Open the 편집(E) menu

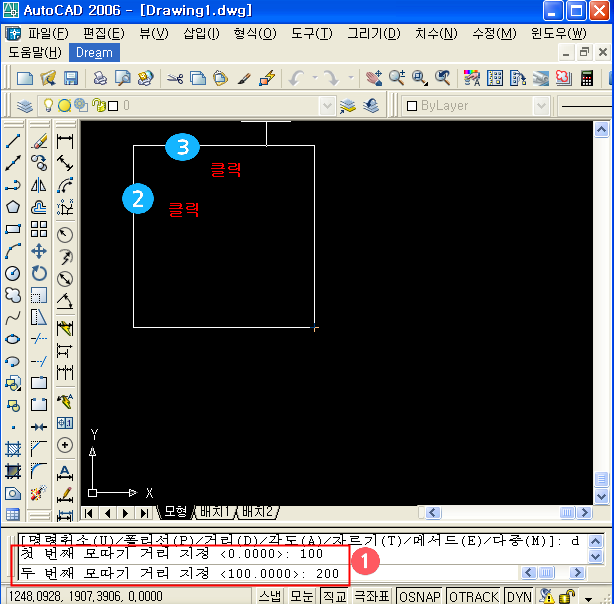pos(104,33)
